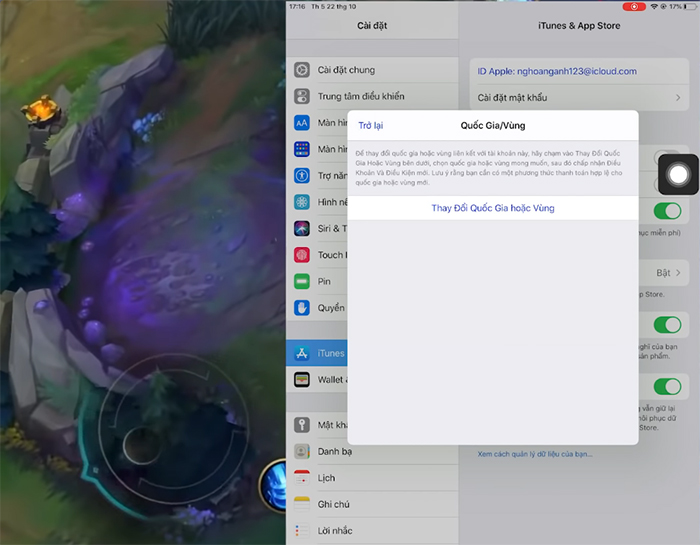Tap the wallpaper Hình nền icon
Screen dimensions: 700x545
302,202
